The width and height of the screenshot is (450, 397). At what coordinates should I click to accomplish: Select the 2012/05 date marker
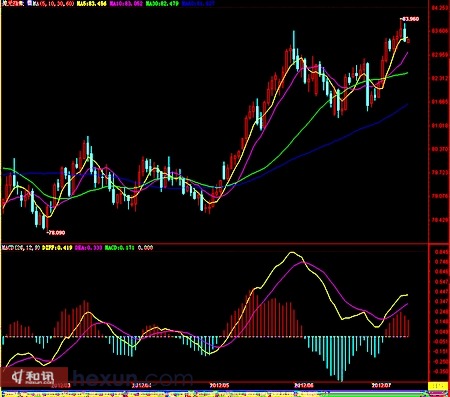(219, 385)
